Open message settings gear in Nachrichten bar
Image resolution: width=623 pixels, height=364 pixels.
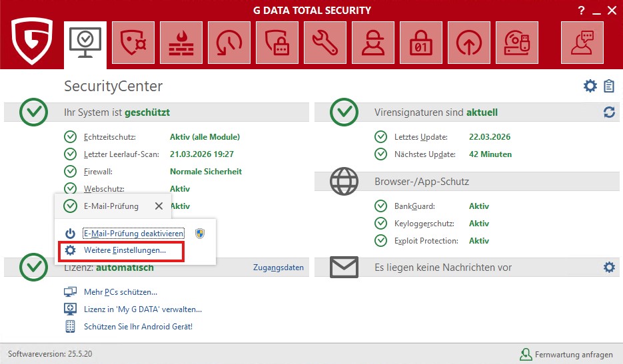coord(609,267)
